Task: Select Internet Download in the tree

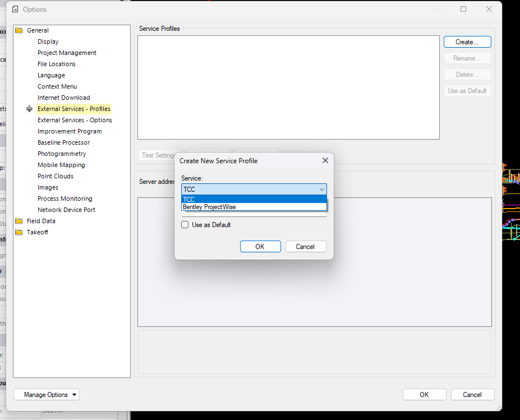Action: click(64, 98)
